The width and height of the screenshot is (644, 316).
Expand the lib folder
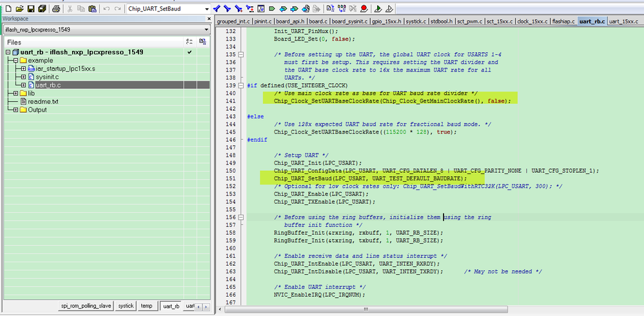(x=15, y=94)
